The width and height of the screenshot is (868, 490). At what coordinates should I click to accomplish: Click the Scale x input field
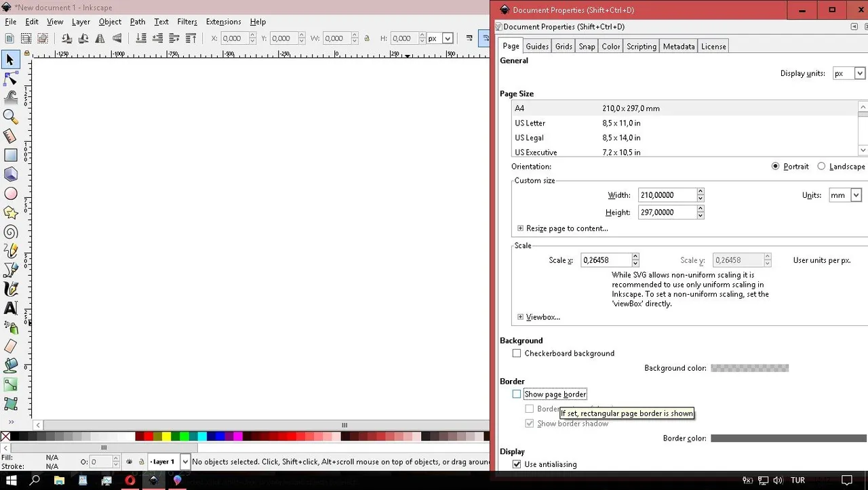(606, 260)
